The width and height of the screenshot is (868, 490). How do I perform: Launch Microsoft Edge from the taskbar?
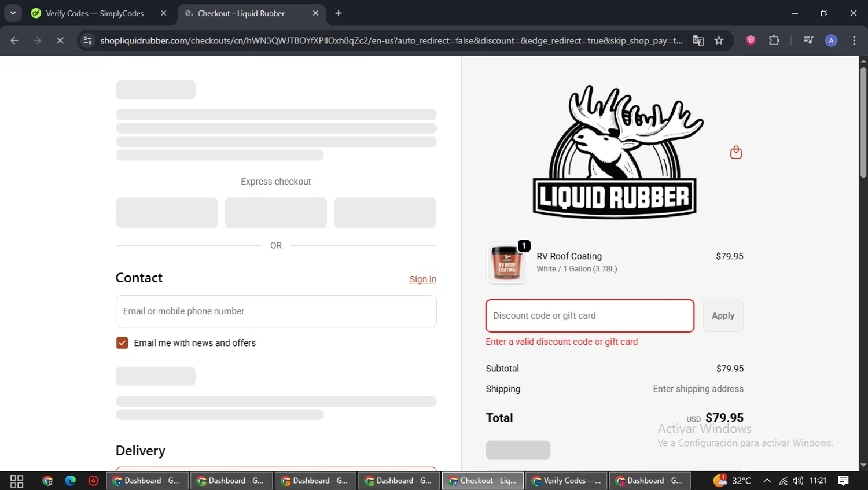[x=71, y=481]
